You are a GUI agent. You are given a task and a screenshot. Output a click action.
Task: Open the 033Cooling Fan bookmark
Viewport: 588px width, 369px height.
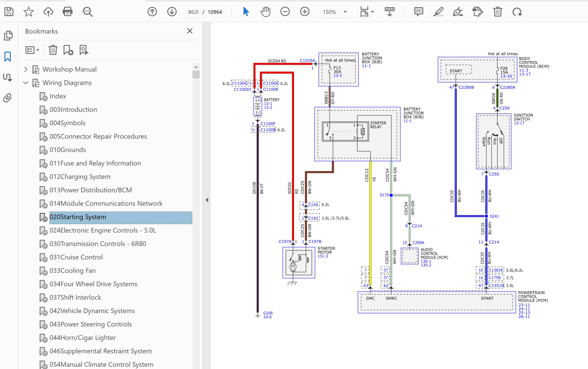(73, 271)
